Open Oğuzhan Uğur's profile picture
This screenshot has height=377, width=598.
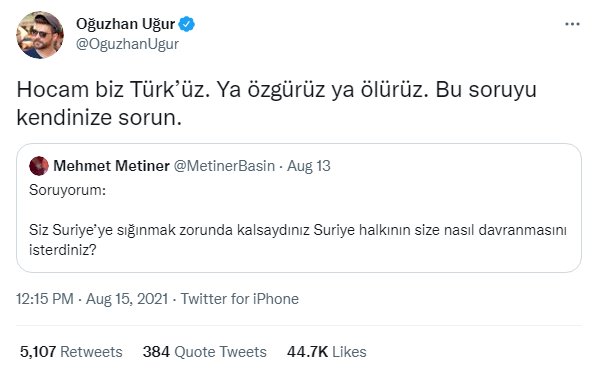[40, 35]
